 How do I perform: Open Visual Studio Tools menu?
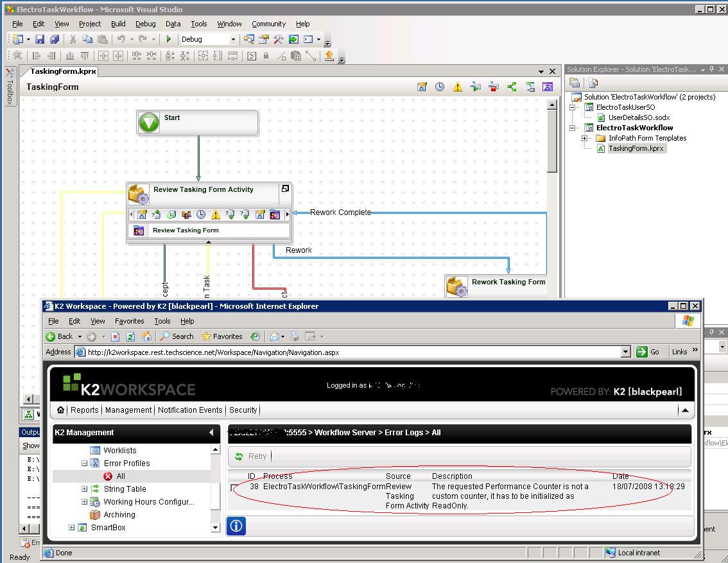[199, 24]
